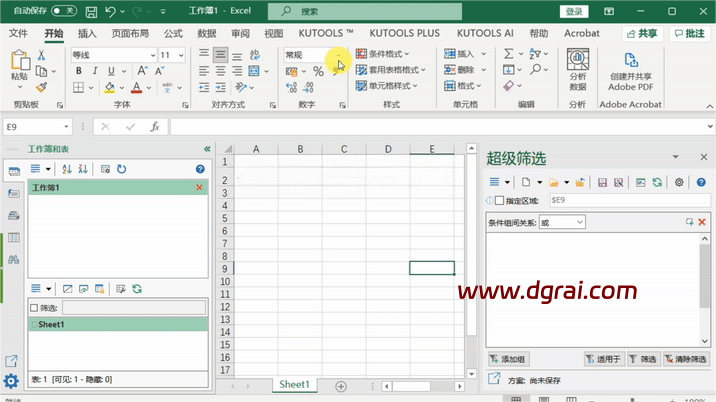Open the Find and Replace binoculars icon
This screenshot has height=402, width=716.
pos(13,260)
